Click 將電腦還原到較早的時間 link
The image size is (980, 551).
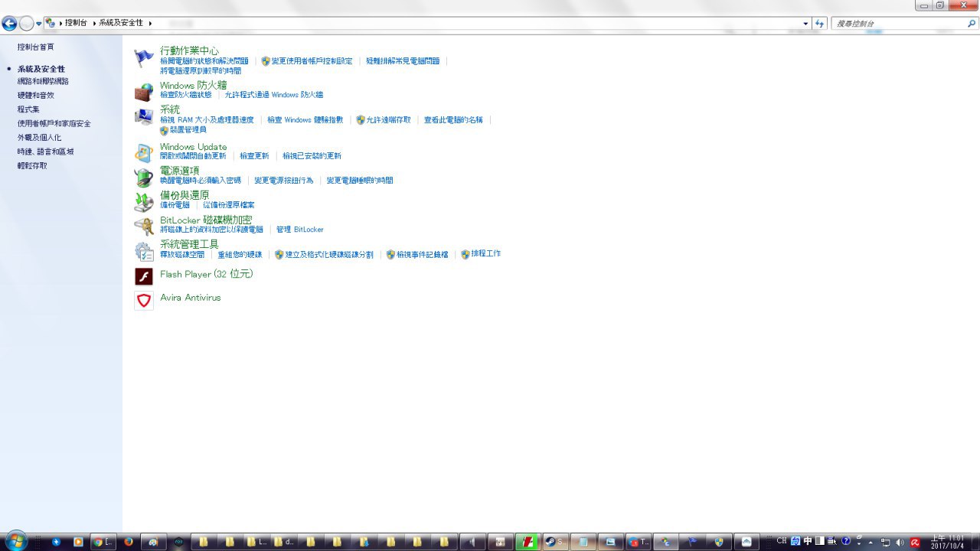(201, 71)
